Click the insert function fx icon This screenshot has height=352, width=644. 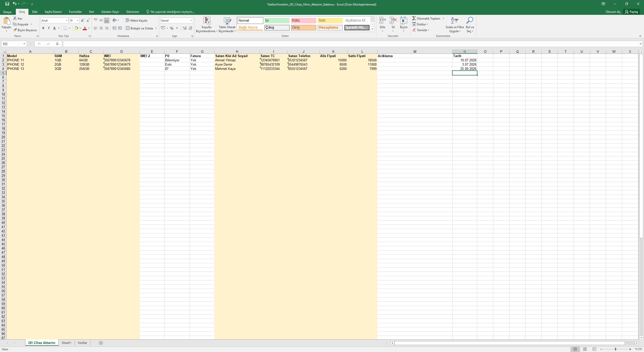(x=57, y=44)
